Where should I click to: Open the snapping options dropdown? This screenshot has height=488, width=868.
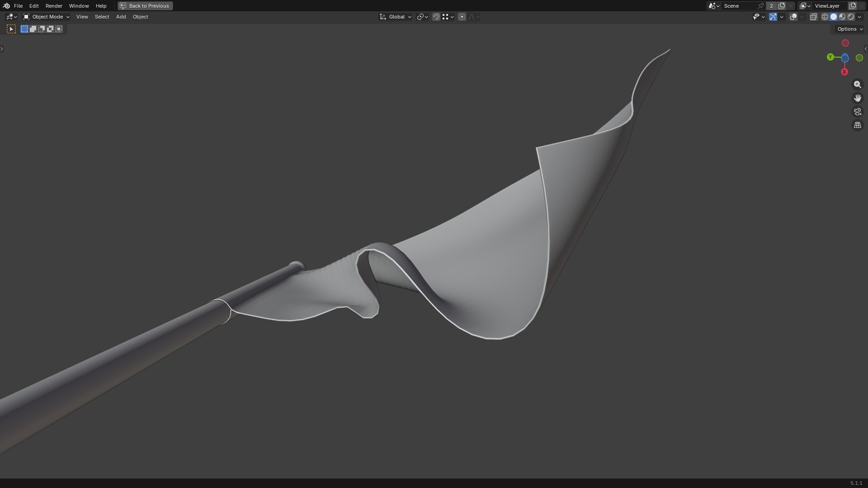click(448, 17)
